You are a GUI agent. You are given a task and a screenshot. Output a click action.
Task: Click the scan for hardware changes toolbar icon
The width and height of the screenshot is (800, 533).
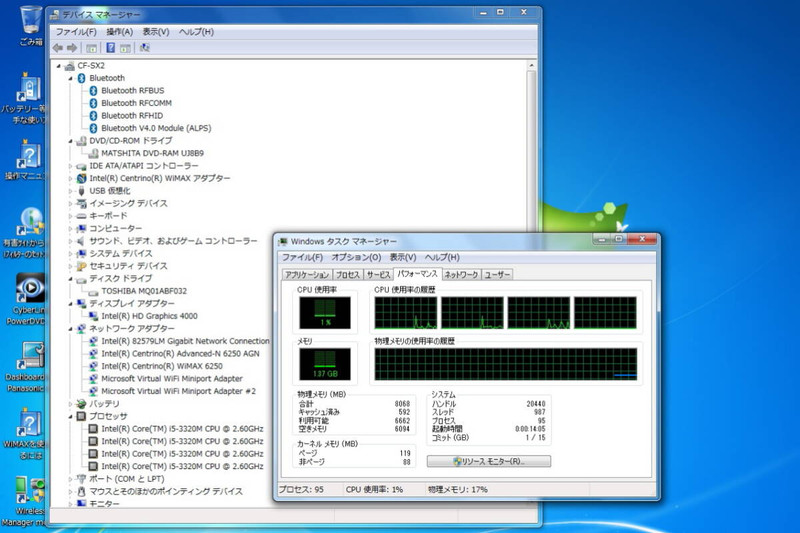click(x=145, y=48)
